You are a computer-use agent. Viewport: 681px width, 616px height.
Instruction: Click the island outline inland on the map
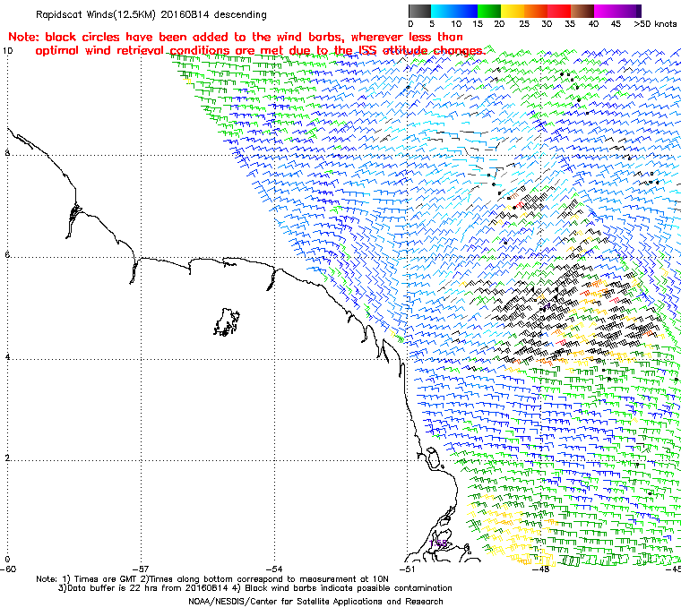[x=227, y=322]
